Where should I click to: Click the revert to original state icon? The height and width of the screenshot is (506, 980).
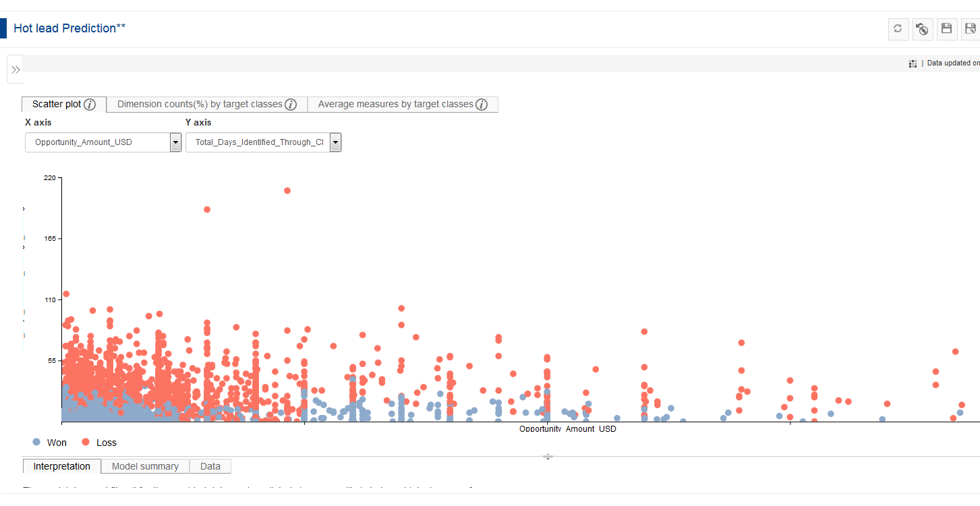[x=922, y=28]
